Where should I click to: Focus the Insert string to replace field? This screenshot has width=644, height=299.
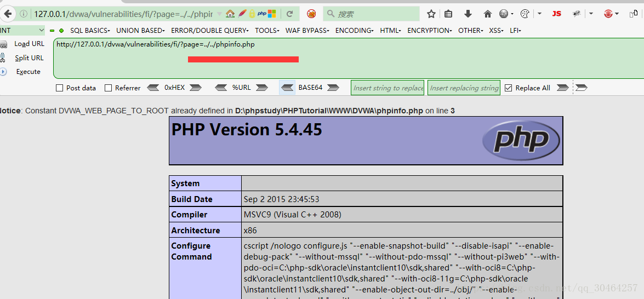tap(387, 88)
